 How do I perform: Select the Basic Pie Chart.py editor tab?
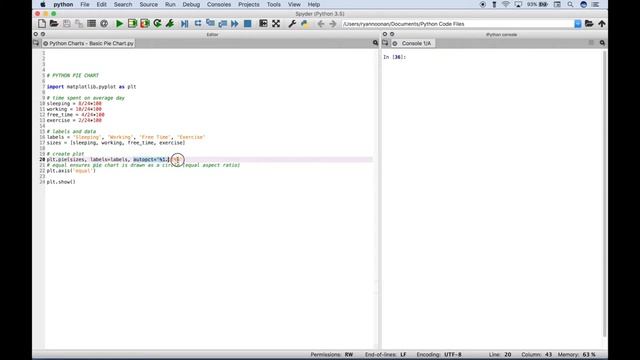[88, 43]
